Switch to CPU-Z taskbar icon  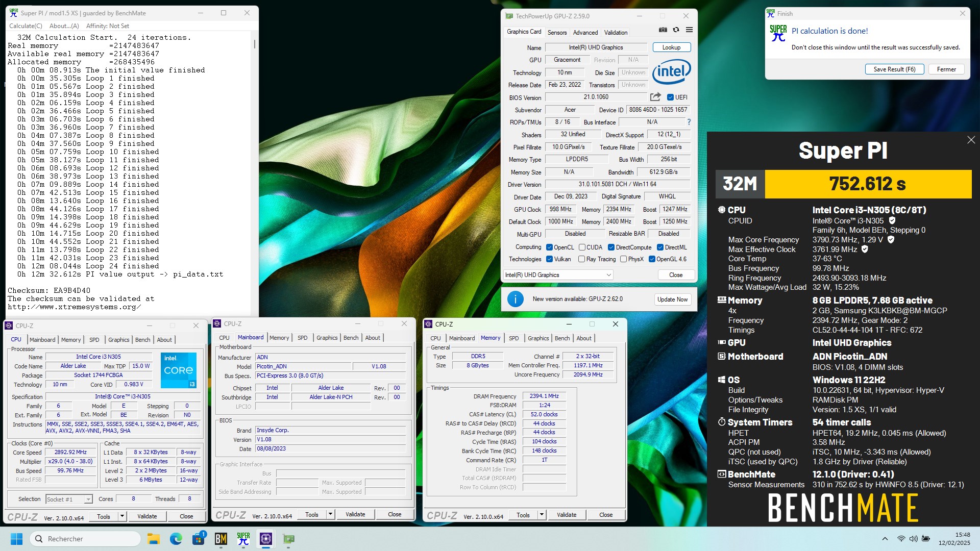[x=266, y=539]
